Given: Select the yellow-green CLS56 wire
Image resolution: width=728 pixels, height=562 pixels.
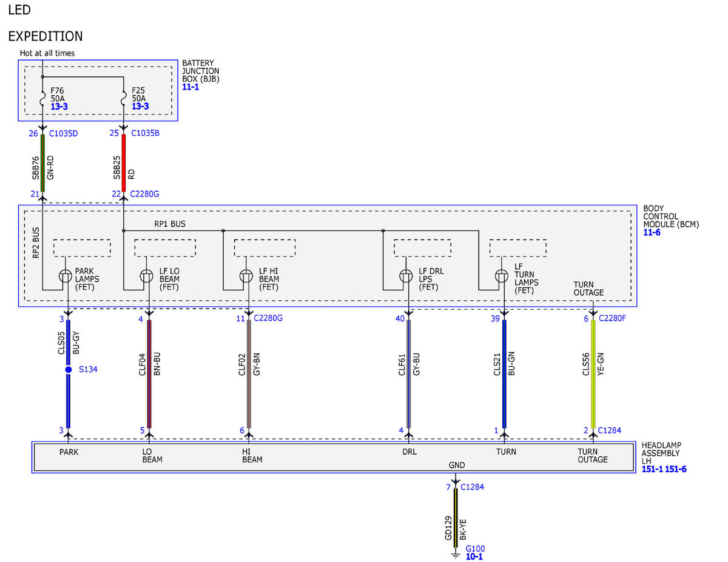Looking at the screenshot, I should pyautogui.click(x=593, y=373).
